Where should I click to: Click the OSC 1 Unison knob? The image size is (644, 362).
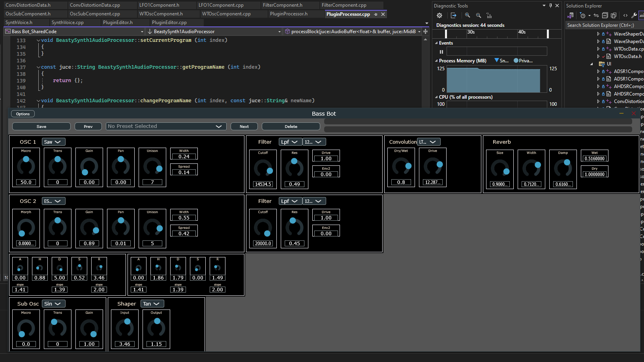coord(152,166)
